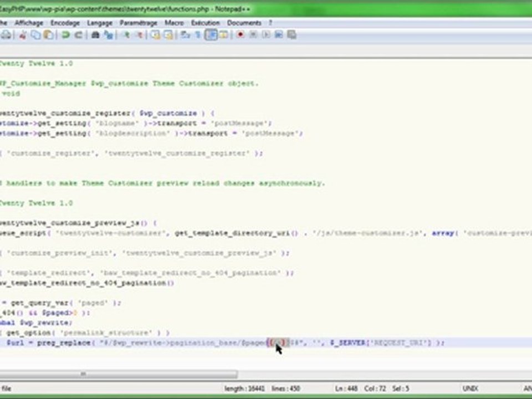Image resolution: width=532 pixels, height=399 pixels.
Task: Click the 'blogdescription' string literal
Action: coord(132,133)
